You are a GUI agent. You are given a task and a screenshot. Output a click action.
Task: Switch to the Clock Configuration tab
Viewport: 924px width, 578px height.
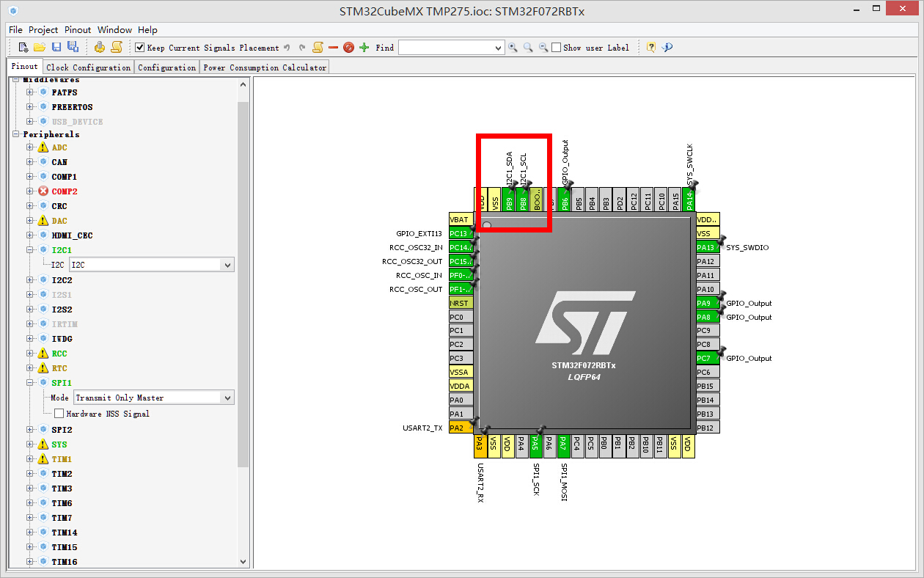coord(89,67)
